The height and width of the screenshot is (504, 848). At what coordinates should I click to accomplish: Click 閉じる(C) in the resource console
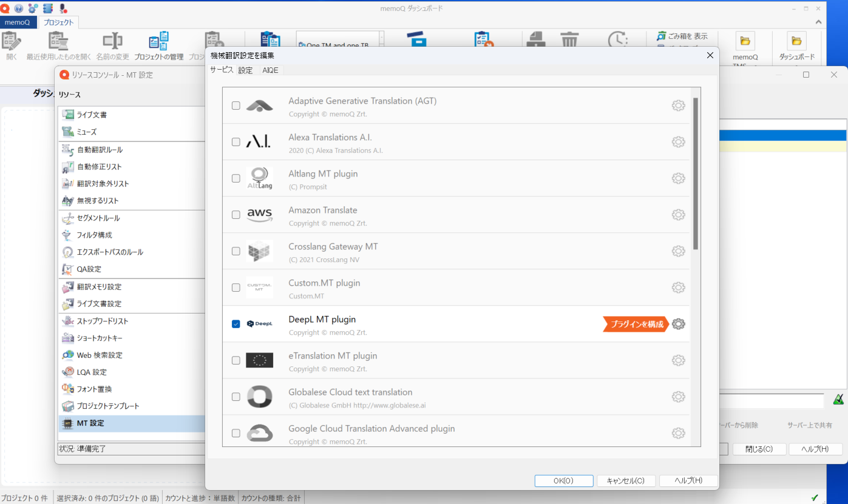coord(759,449)
